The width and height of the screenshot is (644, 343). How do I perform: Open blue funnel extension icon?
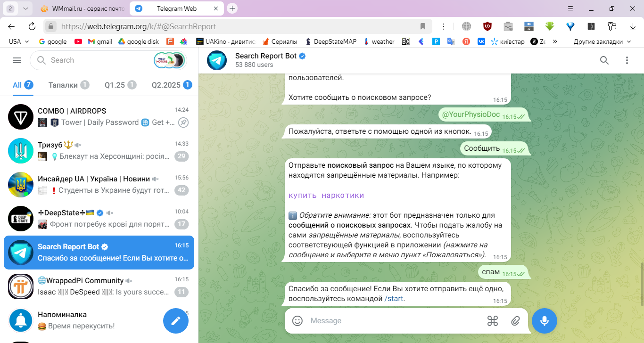pos(570,26)
